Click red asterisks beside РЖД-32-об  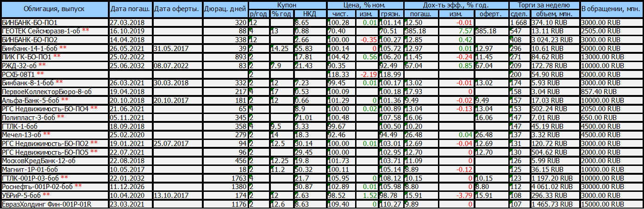[42, 65]
